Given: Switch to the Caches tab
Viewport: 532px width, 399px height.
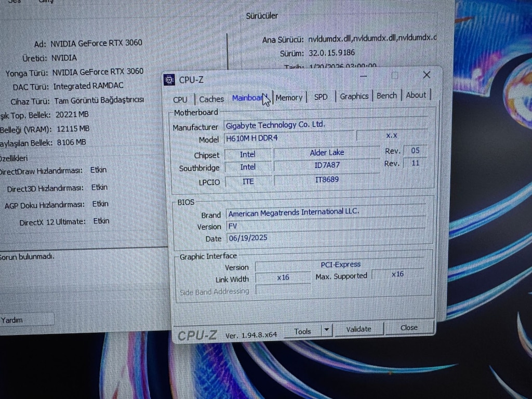Looking at the screenshot, I should (211, 99).
